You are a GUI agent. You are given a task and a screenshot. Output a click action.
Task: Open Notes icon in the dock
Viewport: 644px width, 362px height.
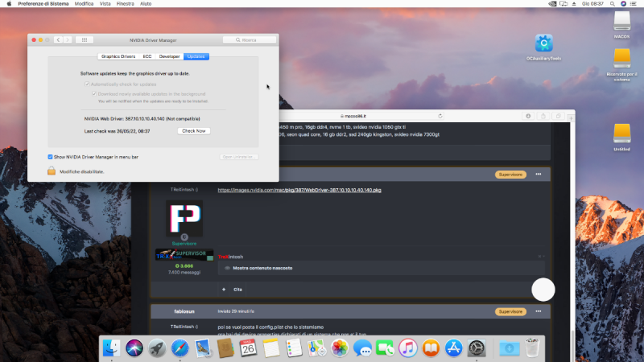point(271,348)
